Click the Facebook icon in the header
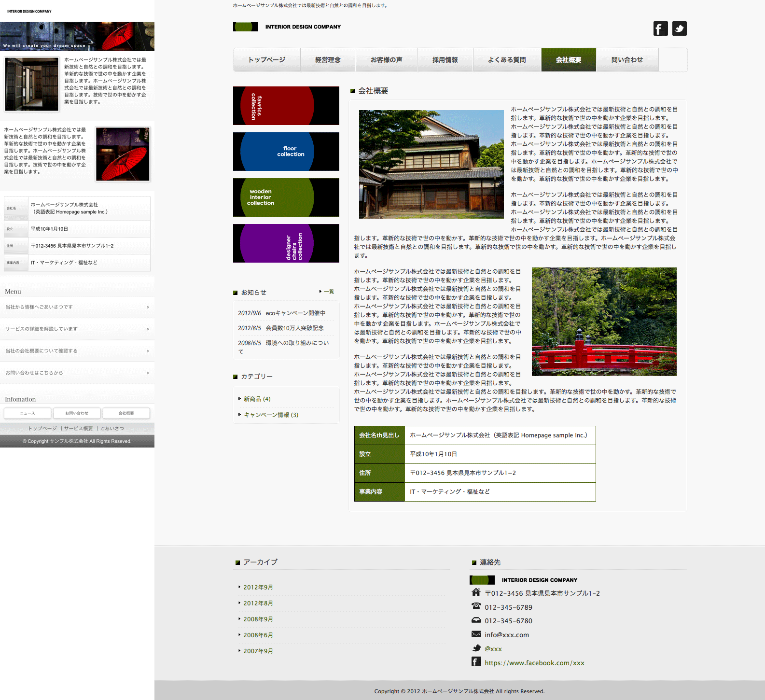Viewport: 765px width, 700px height. (660, 28)
